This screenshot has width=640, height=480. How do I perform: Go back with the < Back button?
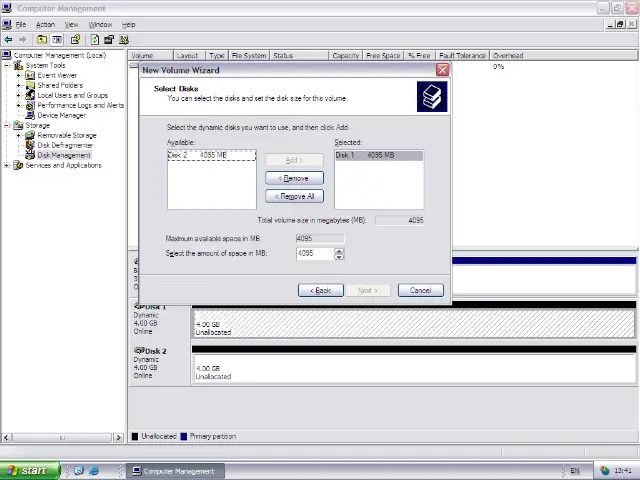point(321,290)
